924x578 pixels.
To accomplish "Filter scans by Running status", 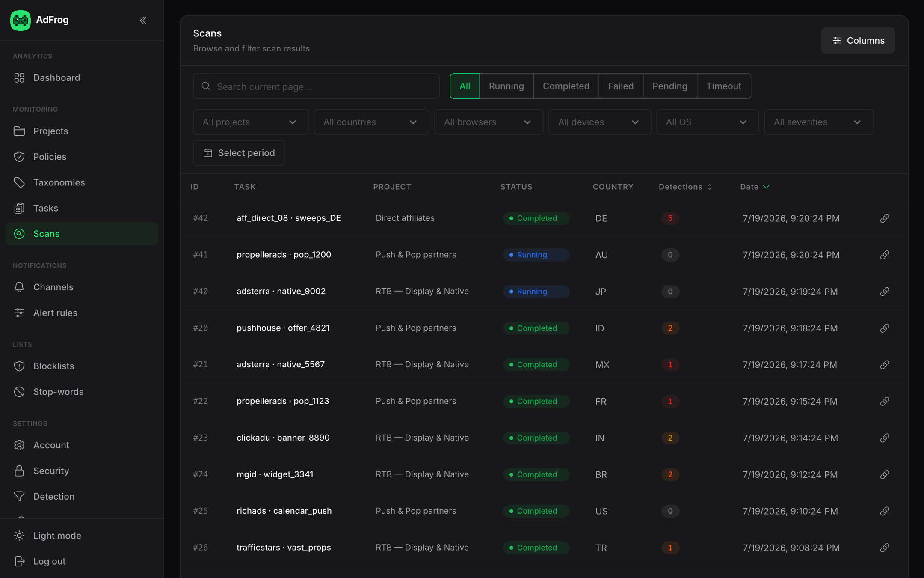I will [506, 86].
